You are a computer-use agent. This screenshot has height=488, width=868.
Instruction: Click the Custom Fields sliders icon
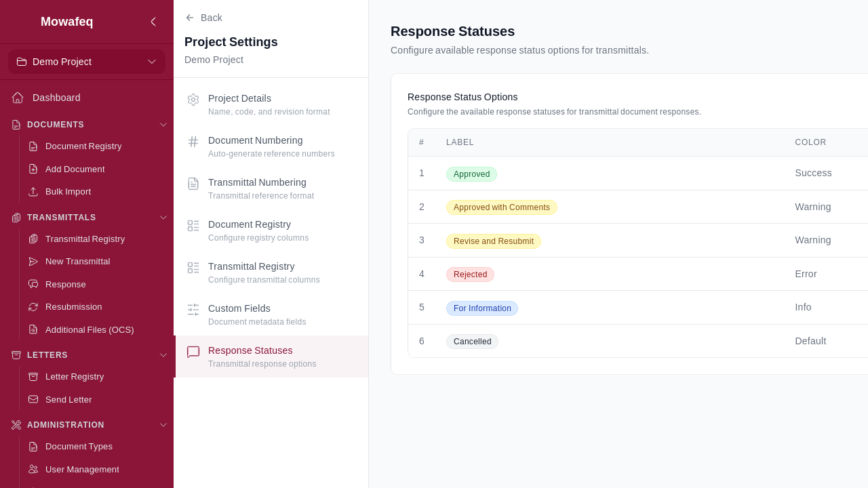coord(193,310)
